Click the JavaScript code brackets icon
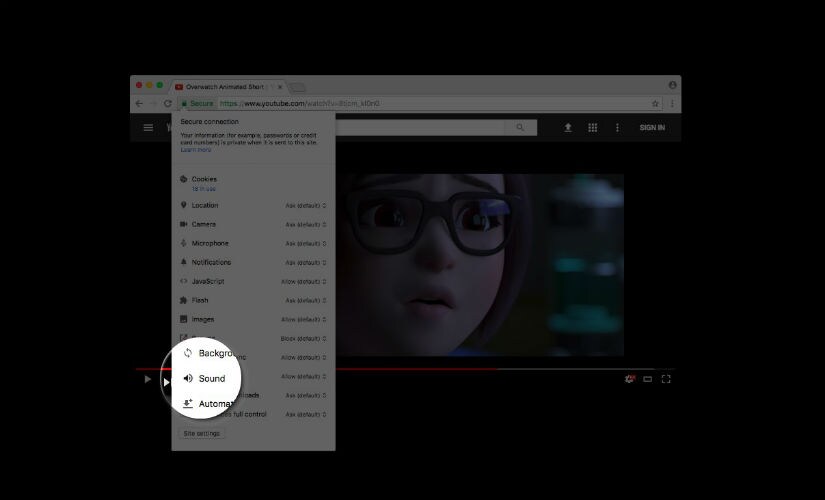Viewport: 825px width, 500px height. (184, 281)
